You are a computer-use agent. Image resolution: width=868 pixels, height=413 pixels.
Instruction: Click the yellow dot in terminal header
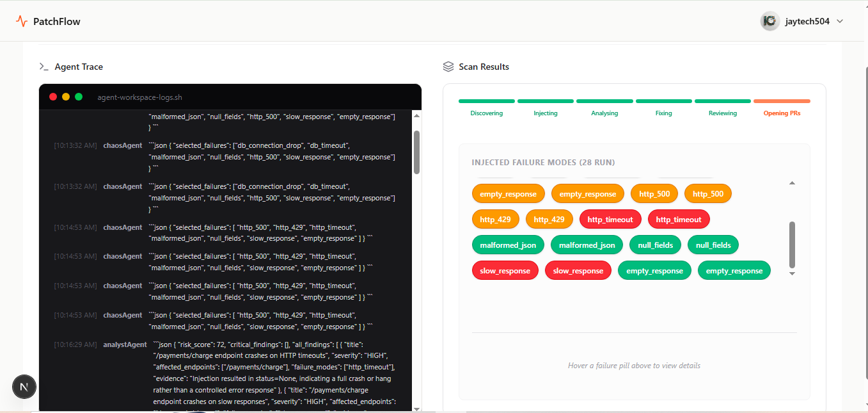pyautogui.click(x=66, y=97)
